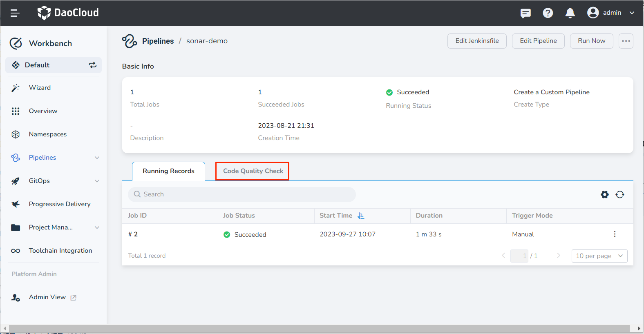Open the admin user menu
Viewport: 644px width, 334px height.
(611, 13)
